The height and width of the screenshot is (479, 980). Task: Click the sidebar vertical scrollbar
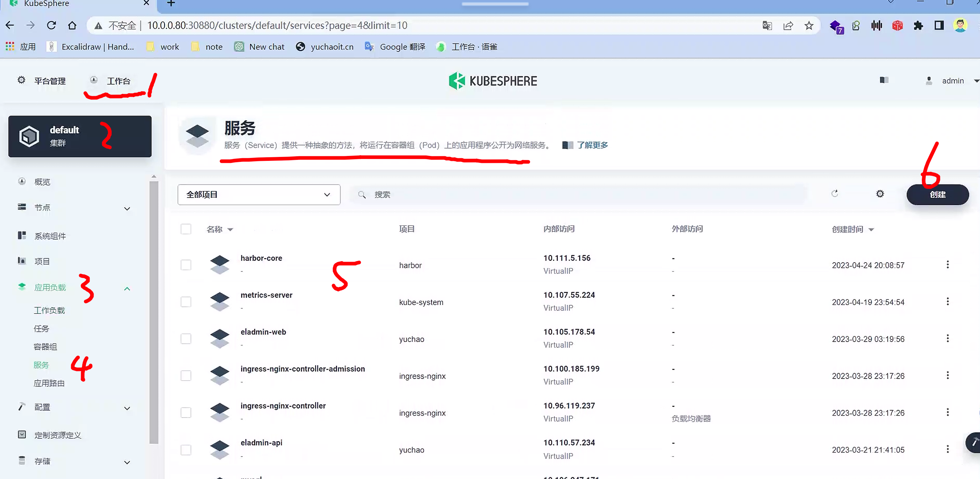[154, 312]
